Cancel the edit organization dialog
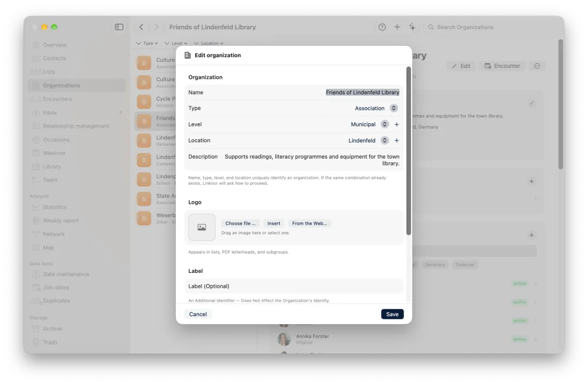This screenshot has height=385, width=588. point(198,314)
